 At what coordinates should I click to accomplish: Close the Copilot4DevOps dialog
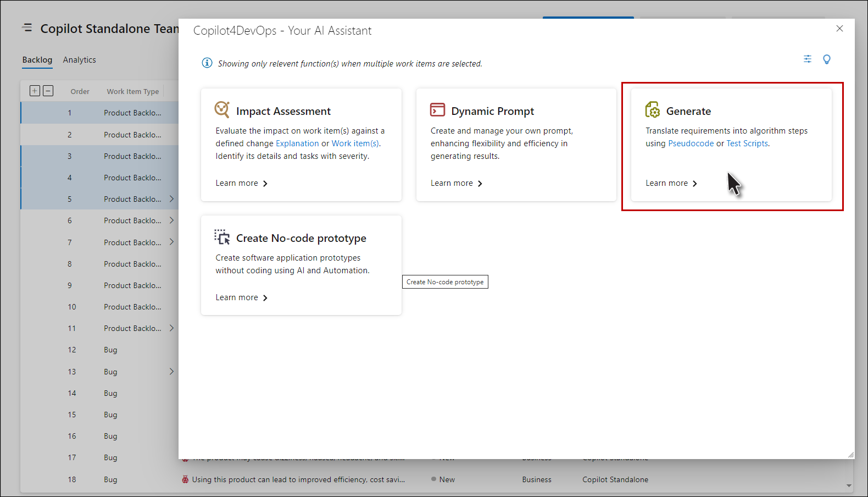click(839, 29)
